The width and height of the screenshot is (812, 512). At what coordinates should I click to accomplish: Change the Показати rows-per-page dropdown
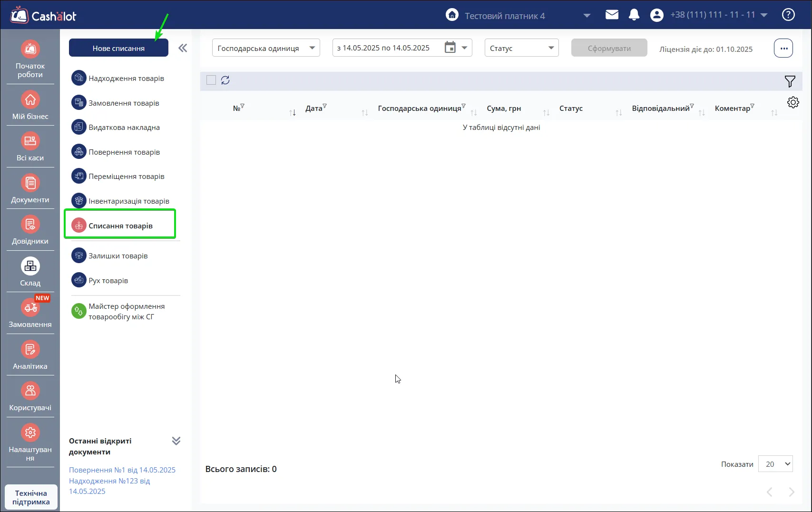pos(775,464)
